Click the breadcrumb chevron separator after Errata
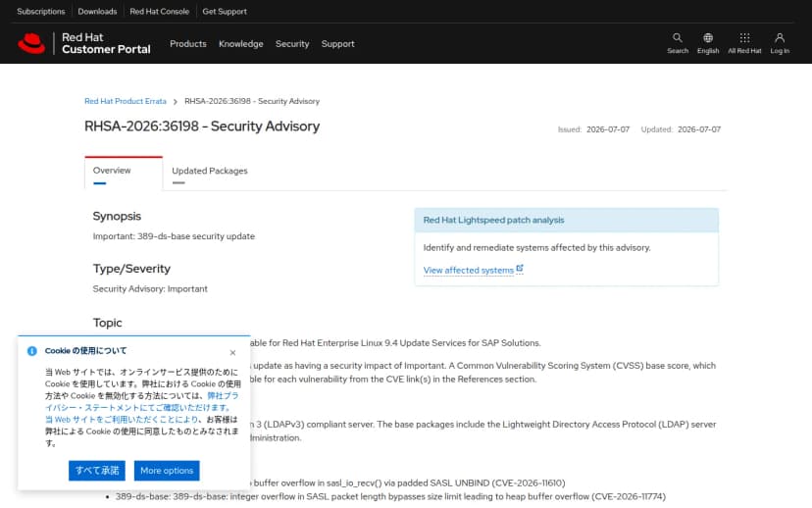The image size is (812, 508). pos(175,102)
